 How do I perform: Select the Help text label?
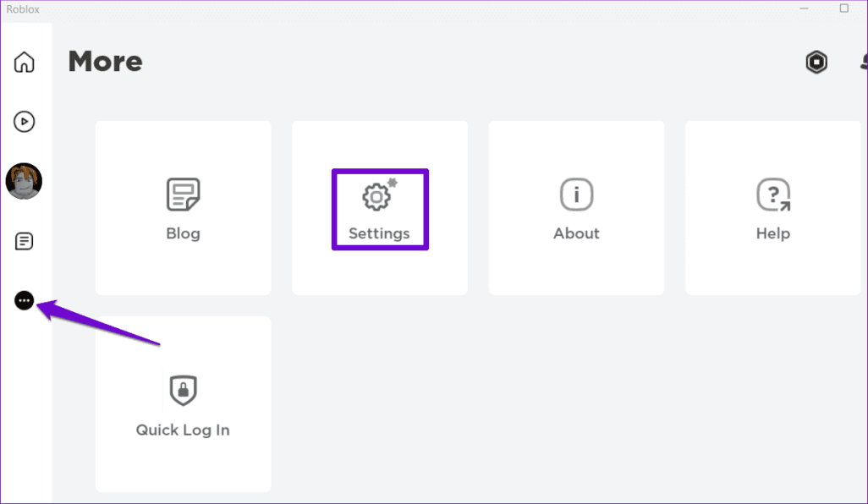coord(772,233)
